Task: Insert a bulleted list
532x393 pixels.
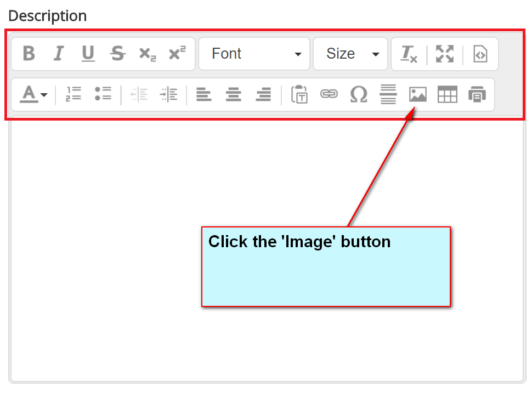Action: [x=103, y=94]
